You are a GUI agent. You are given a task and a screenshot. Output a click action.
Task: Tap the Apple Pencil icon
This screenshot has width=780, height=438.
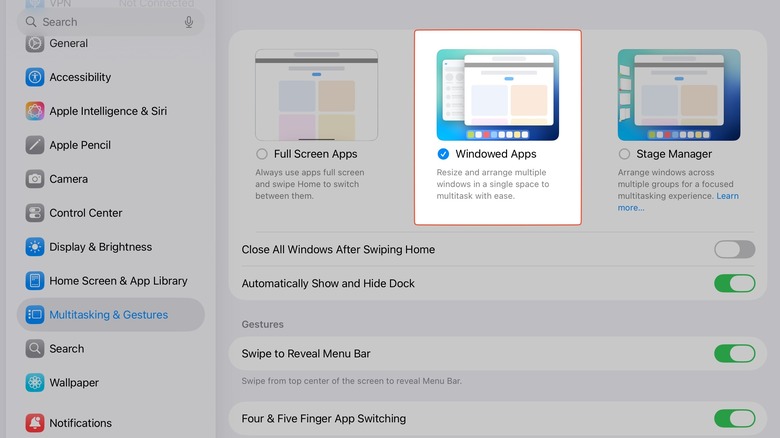coord(35,145)
